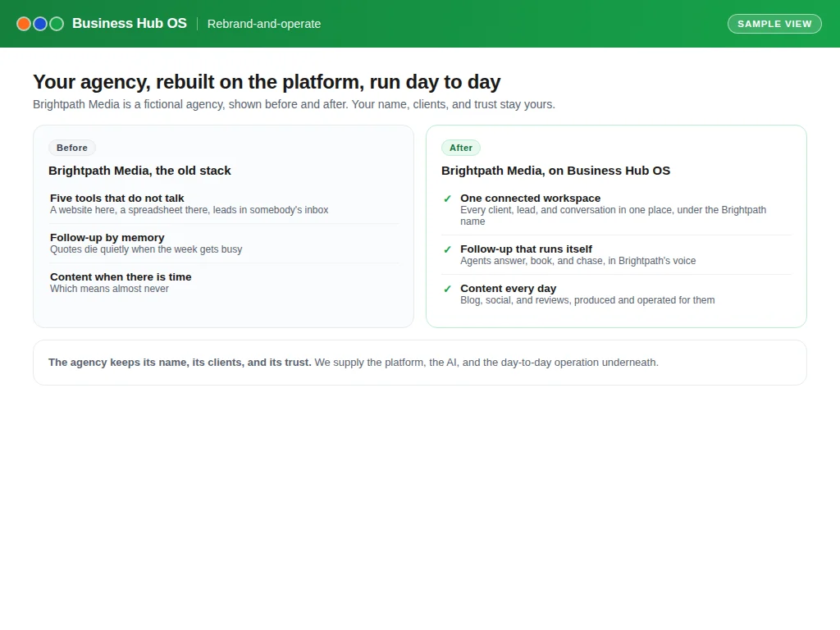Click 'Five tools that do not talk'
This screenshot has height=630, width=840.
[117, 199]
